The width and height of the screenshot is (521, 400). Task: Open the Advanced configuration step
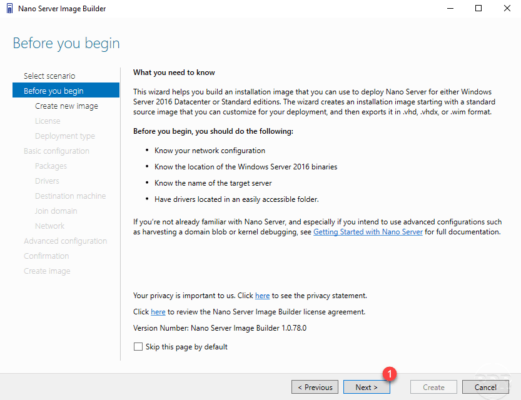65,241
